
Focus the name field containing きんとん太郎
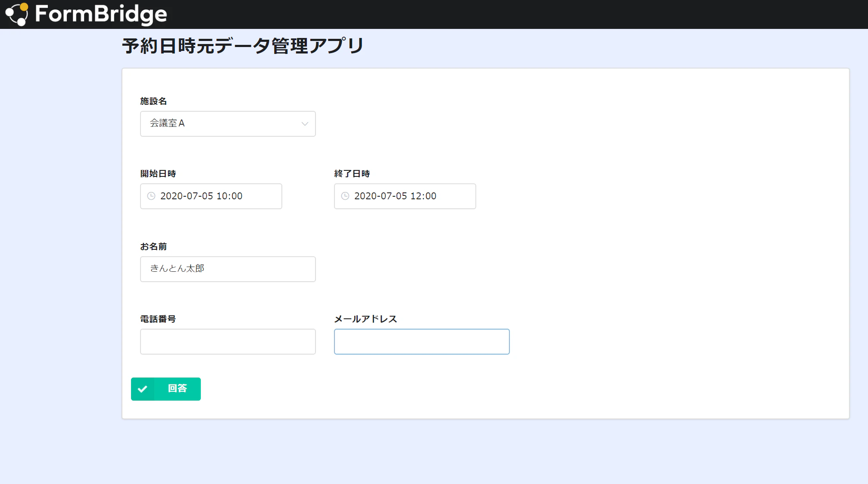(228, 269)
